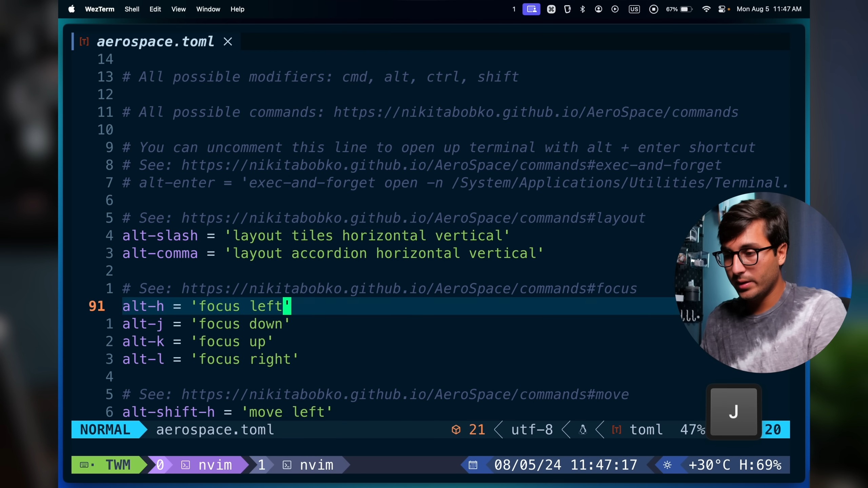Place cursor on alt-j focus down line
Image resolution: width=868 pixels, height=488 pixels.
pyautogui.click(x=206, y=324)
